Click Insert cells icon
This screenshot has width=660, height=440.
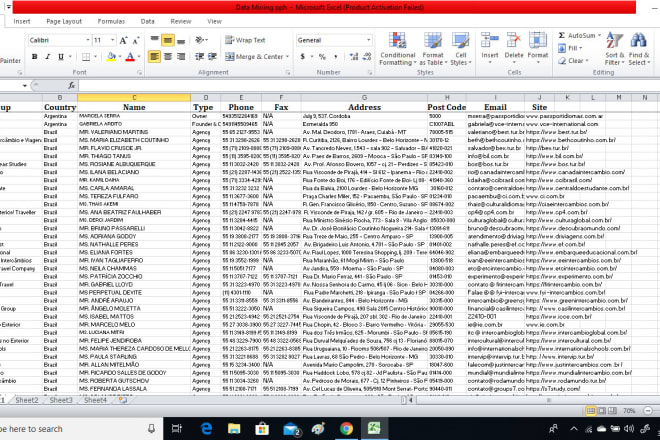[x=490, y=40]
